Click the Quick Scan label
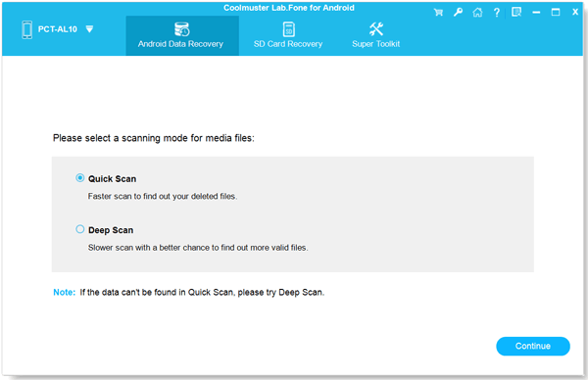 coord(112,179)
